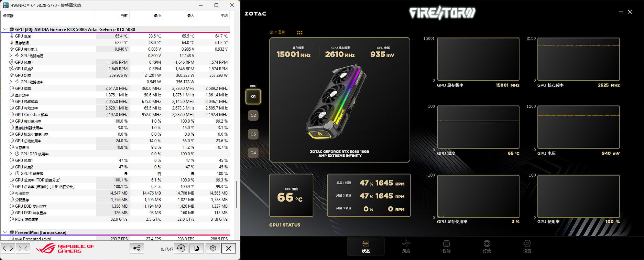Click the HWiNFO app icon in title bar
644x260 pixels.
click(x=6, y=5)
